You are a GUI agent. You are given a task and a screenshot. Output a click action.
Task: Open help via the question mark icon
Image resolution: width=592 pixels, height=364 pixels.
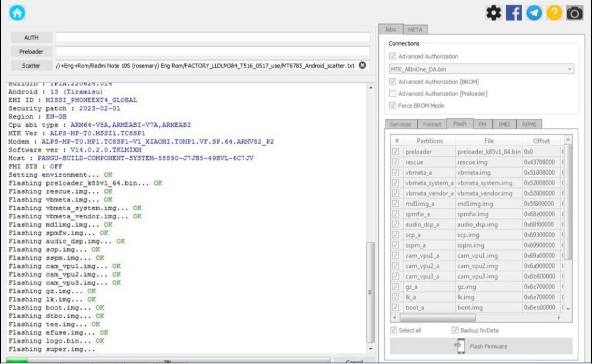click(554, 13)
